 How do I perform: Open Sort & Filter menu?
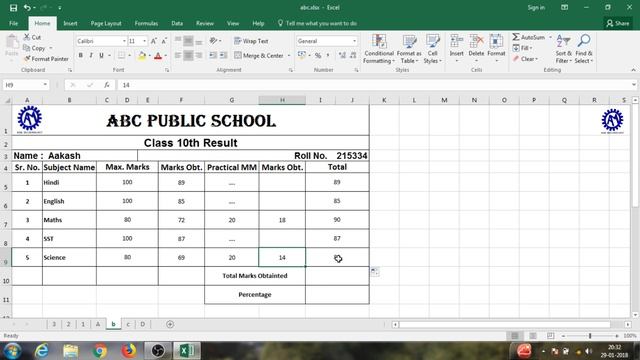click(563, 49)
